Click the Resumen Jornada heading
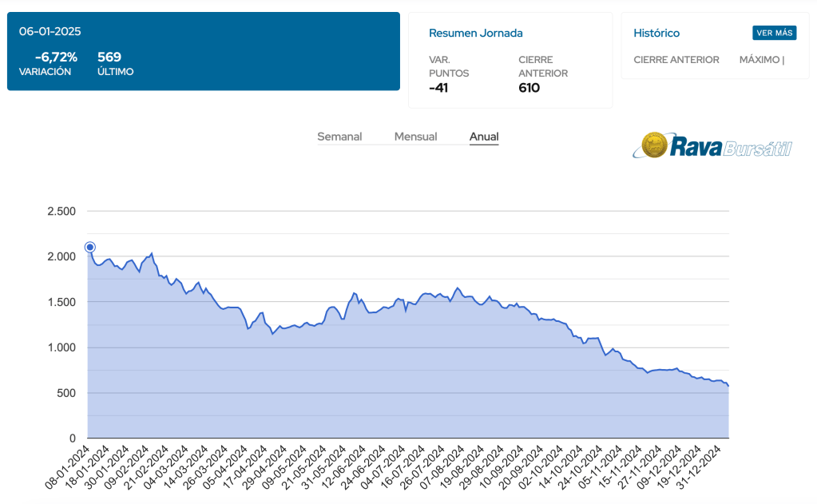 pos(476,33)
